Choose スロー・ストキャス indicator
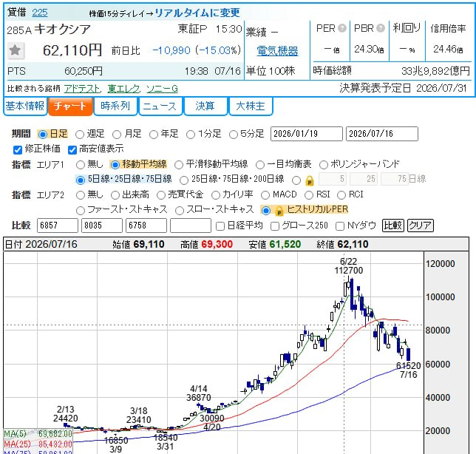Screen dimensions: 476x454 pos(180,210)
